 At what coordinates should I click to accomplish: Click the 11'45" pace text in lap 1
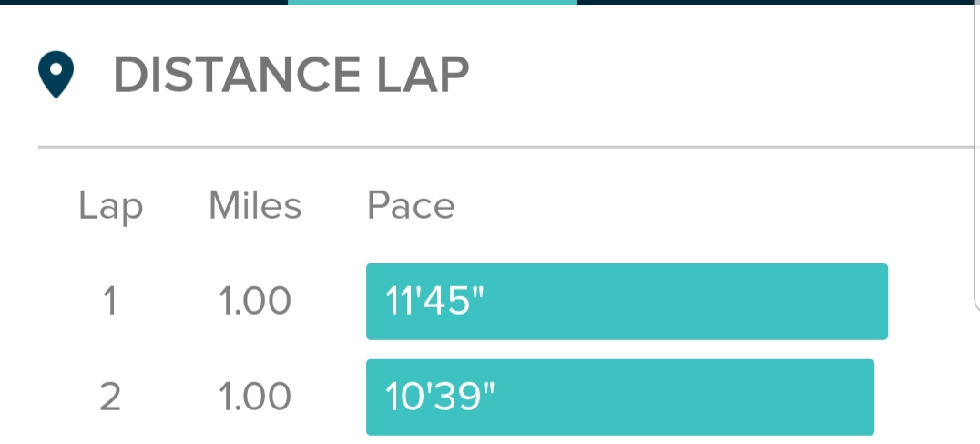(433, 302)
